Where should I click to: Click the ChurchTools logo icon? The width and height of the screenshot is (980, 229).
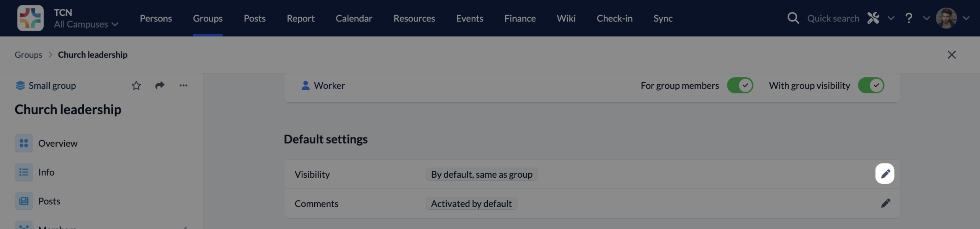pos(30,18)
